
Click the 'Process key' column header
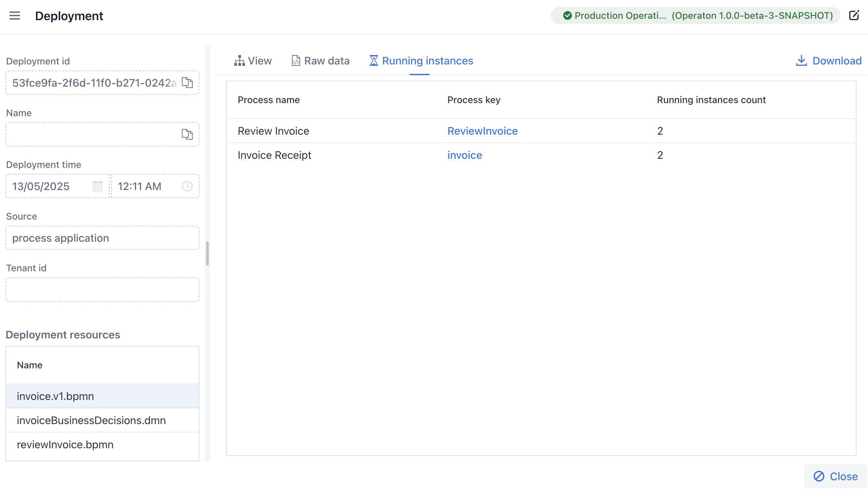474,100
